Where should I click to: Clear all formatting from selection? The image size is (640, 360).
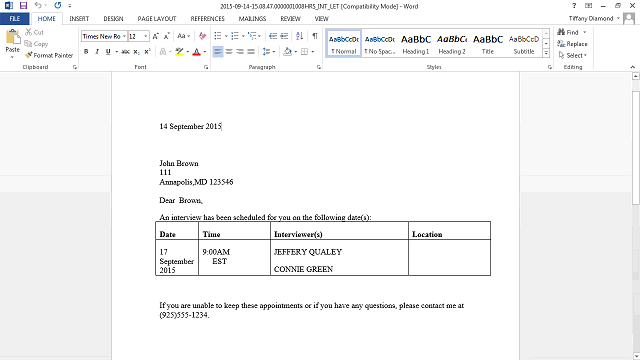(202, 36)
